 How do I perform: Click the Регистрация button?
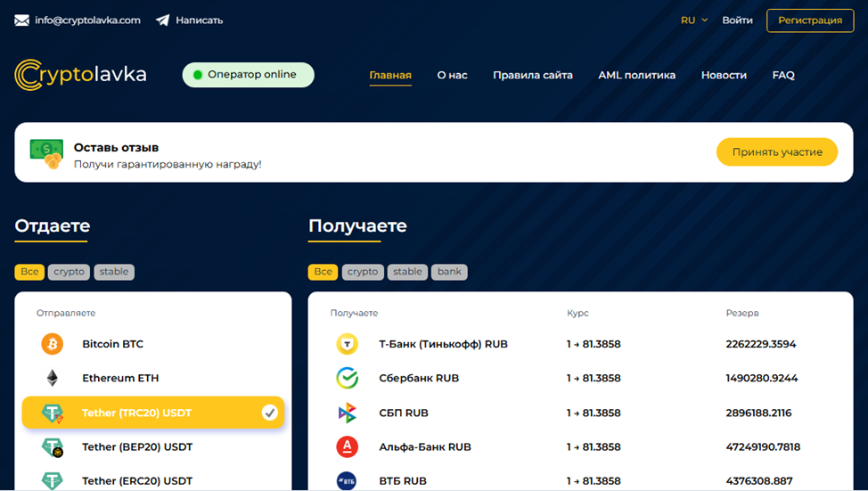810,20
